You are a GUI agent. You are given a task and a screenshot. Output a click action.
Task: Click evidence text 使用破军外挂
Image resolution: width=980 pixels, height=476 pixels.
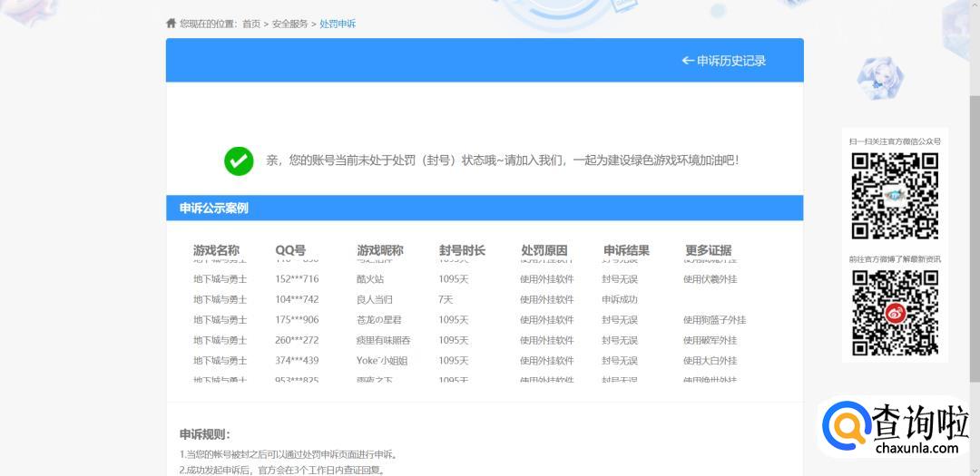click(710, 340)
